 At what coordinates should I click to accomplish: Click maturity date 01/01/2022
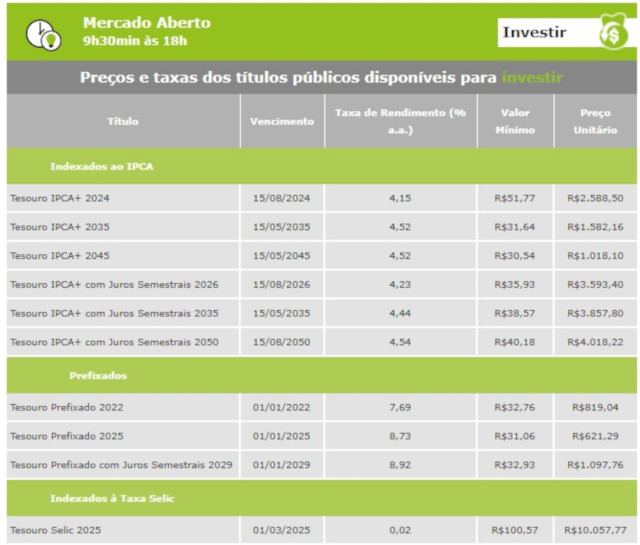(282, 407)
